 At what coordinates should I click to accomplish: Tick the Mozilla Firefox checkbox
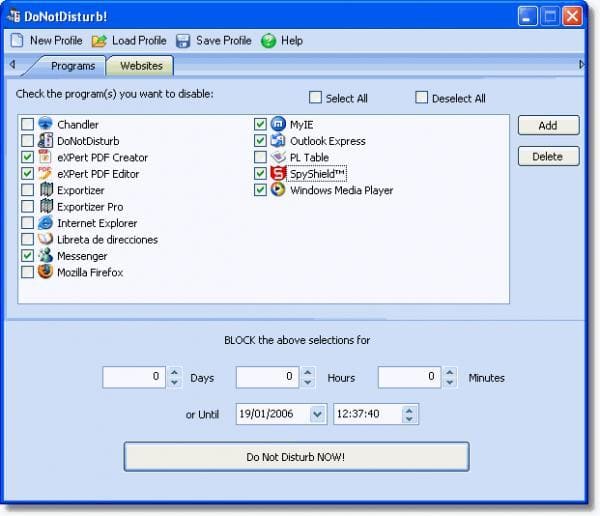click(x=27, y=272)
